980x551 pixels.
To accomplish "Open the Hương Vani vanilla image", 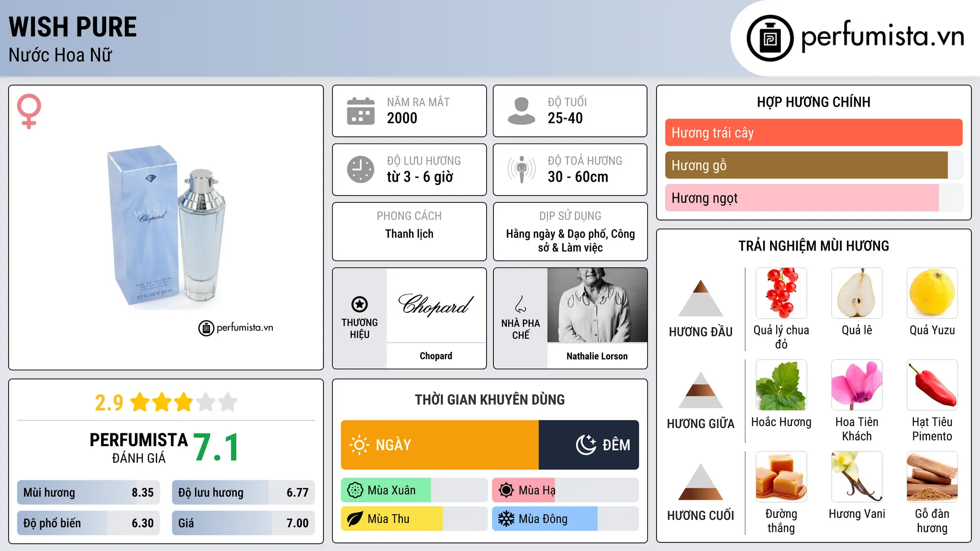I will [x=857, y=477].
